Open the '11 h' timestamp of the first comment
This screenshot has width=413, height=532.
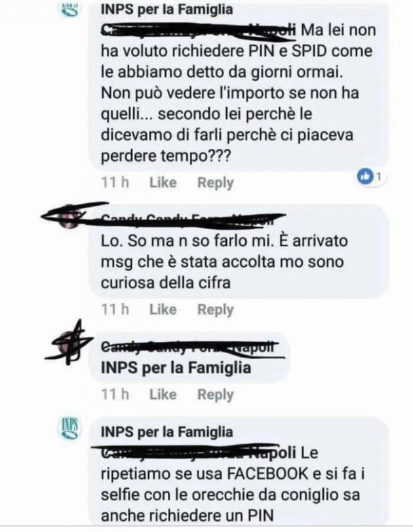115,183
